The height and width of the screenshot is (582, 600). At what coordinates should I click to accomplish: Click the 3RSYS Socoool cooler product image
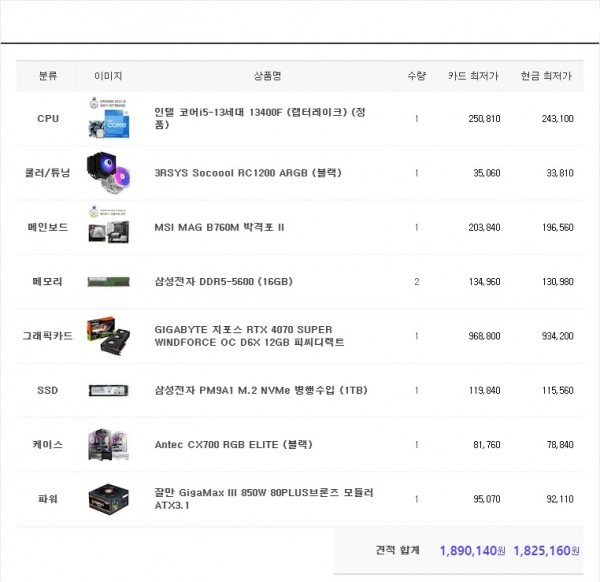108,172
